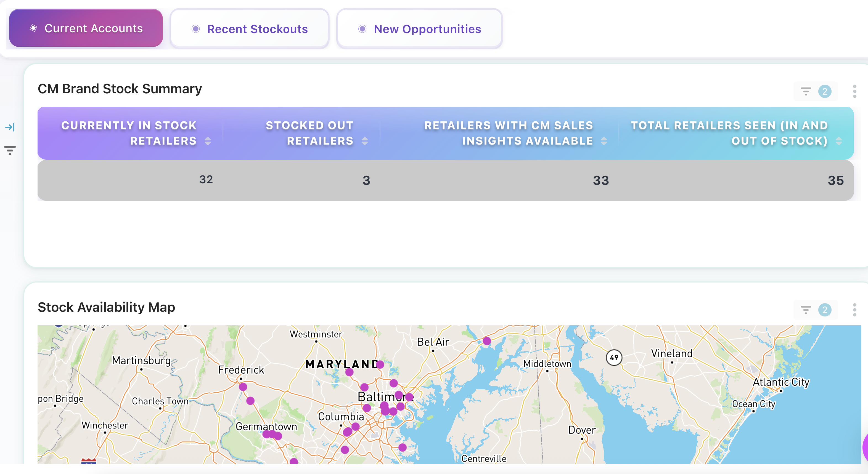Open the filter options on CM Brand Stock Summary
This screenshot has width=868, height=474.
[x=805, y=91]
